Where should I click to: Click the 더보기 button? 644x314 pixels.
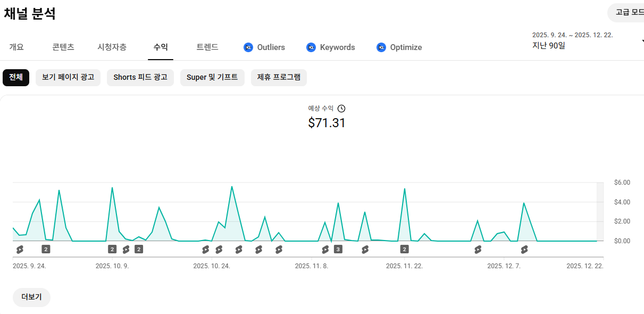click(31, 297)
